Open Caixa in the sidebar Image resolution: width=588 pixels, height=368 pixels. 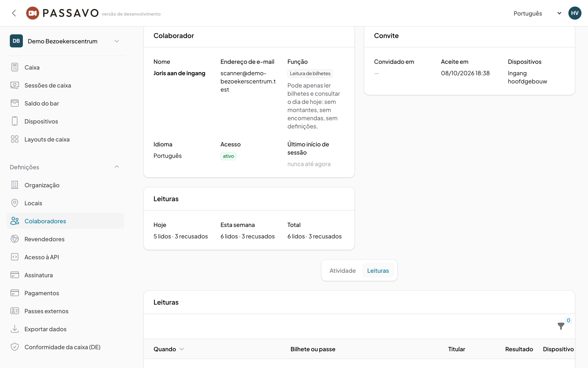pyautogui.click(x=65, y=67)
